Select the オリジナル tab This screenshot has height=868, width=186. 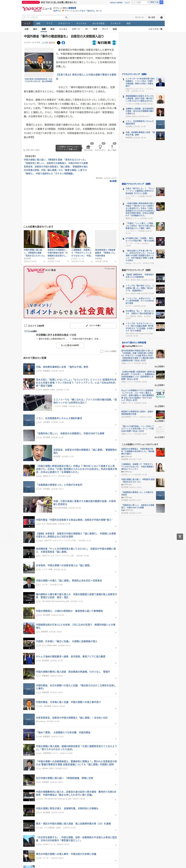pos(81,24)
